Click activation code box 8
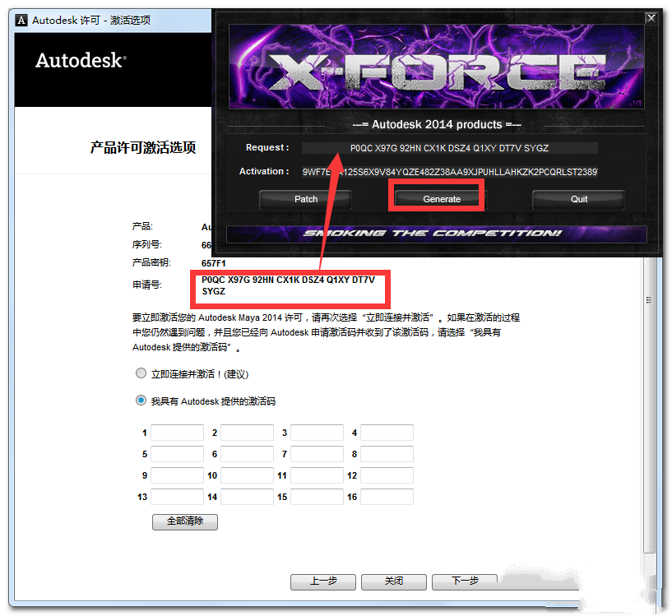672x616 pixels. [x=387, y=454]
